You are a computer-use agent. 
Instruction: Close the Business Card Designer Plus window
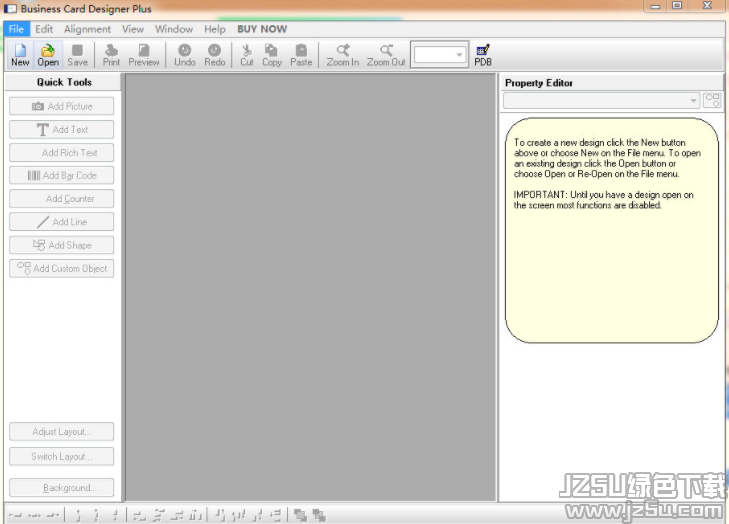(707, 6)
